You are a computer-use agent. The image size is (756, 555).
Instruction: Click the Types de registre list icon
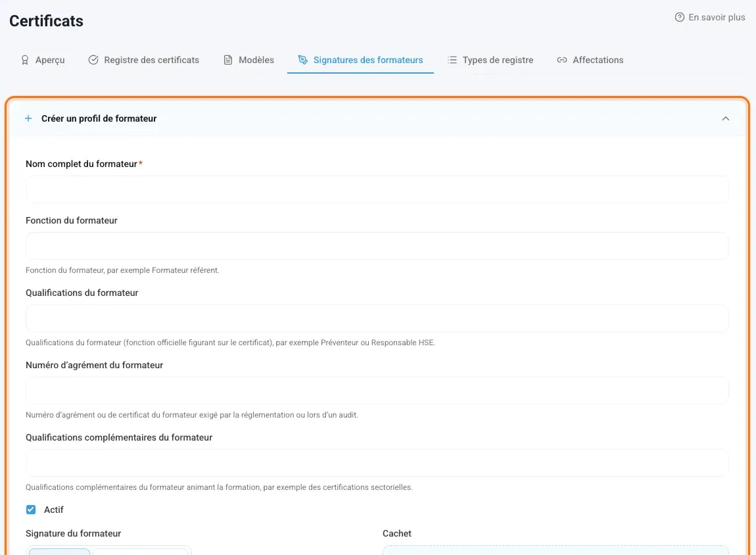point(452,60)
